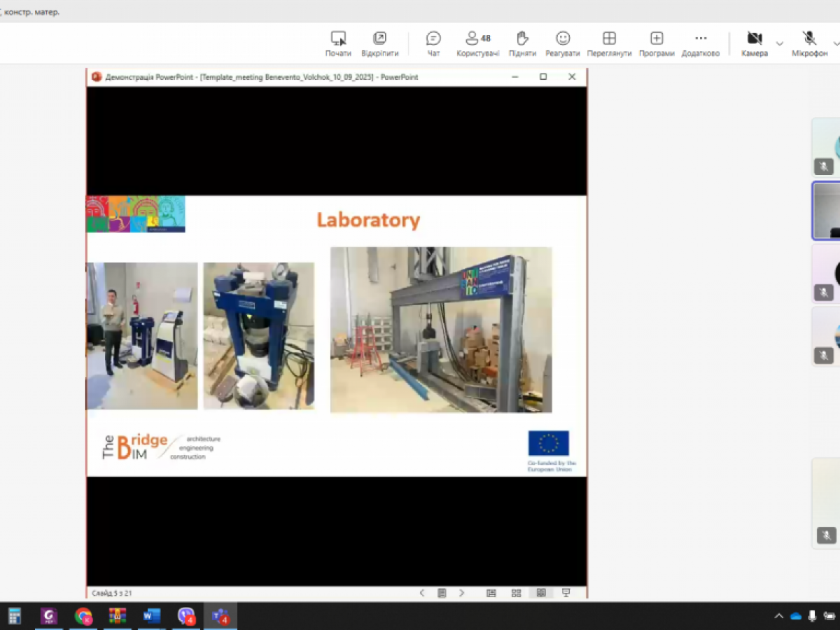Screen dimensions: 840x630
Task: Switch to reading view in PowerPoint
Action: (541, 593)
